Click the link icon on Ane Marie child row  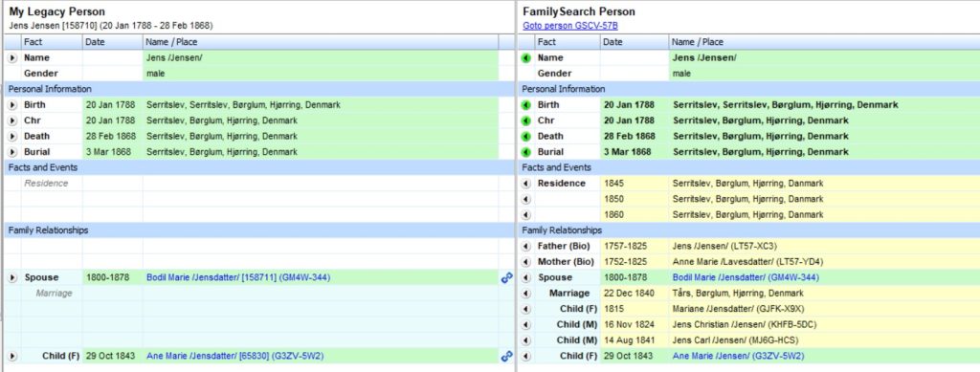coord(506,356)
